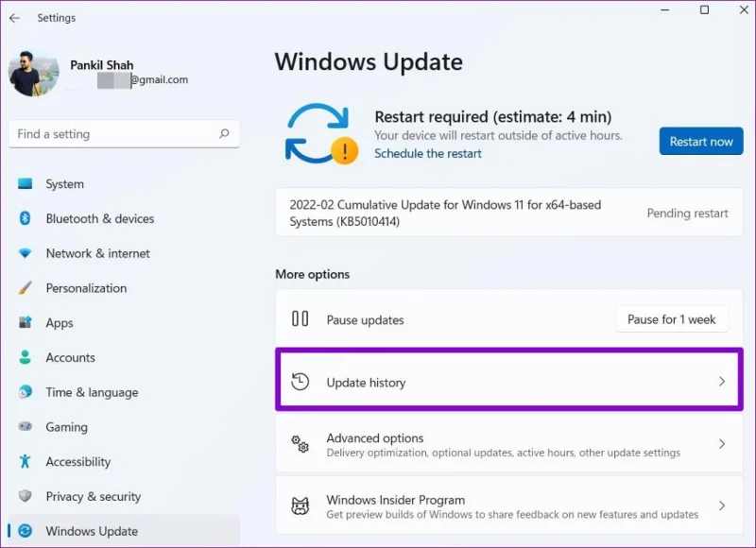This screenshot has height=548, width=756.
Task: Minimize the Settings window
Action: coord(665,10)
